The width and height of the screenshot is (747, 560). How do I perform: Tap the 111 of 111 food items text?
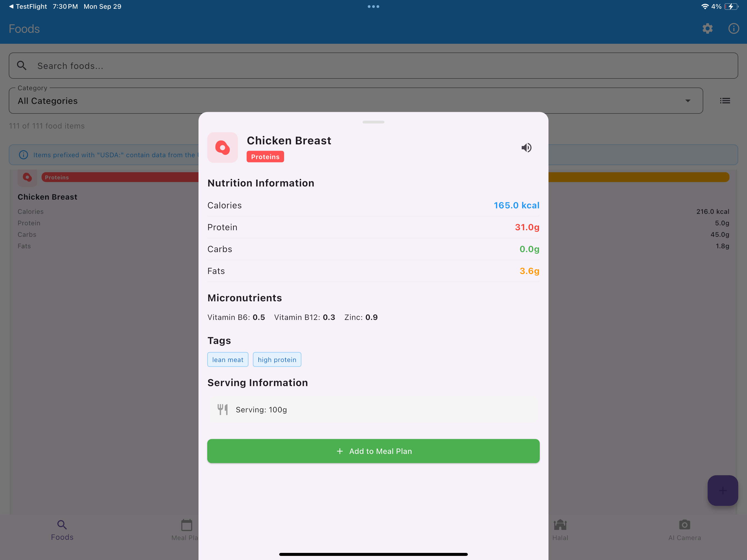[x=46, y=126]
